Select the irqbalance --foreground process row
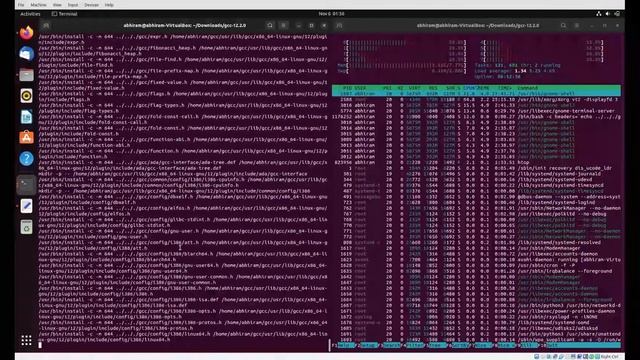This screenshot has width=640, height=360. [x=476, y=271]
